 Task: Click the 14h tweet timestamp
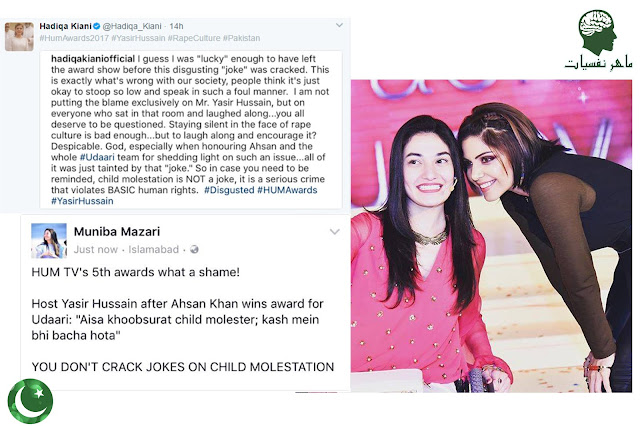tap(176, 26)
